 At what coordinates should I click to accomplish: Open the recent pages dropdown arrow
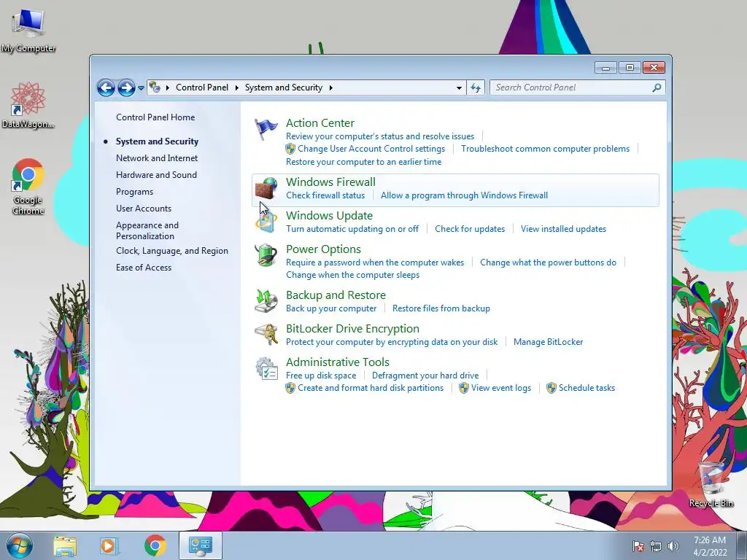141,88
